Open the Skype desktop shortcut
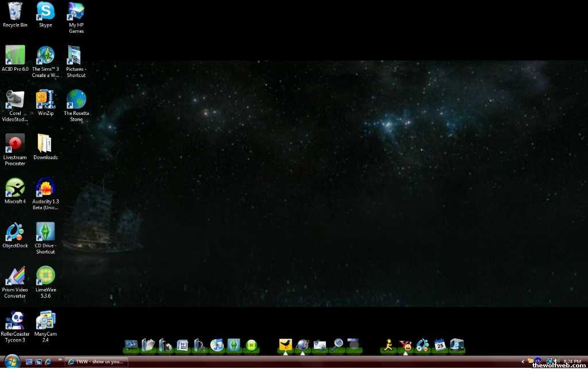 click(x=45, y=11)
